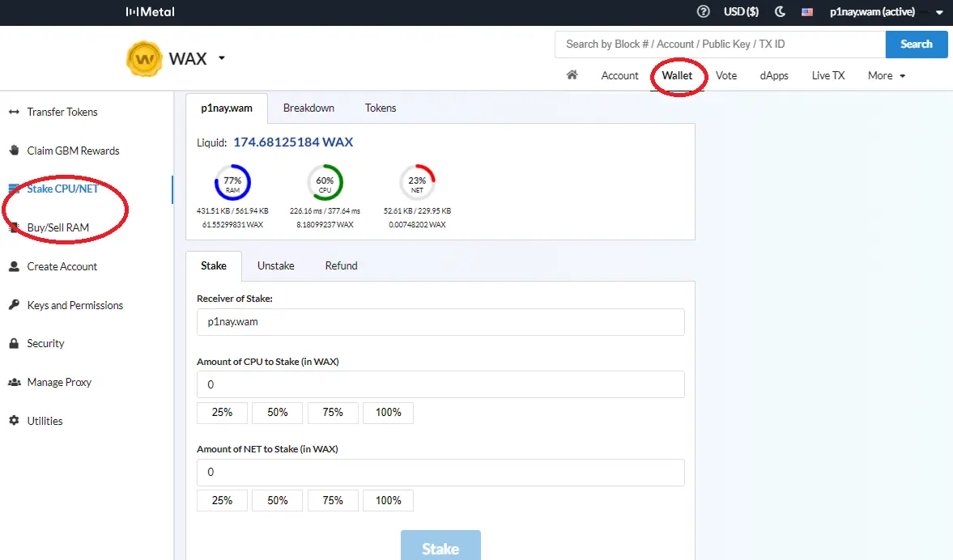
Task: Click the blue Search button
Action: click(916, 45)
